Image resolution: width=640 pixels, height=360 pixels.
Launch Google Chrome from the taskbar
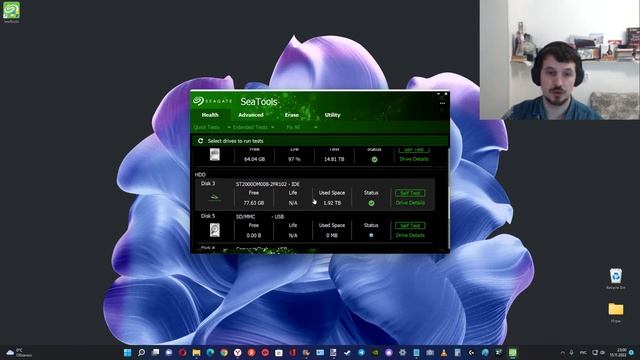(224, 353)
